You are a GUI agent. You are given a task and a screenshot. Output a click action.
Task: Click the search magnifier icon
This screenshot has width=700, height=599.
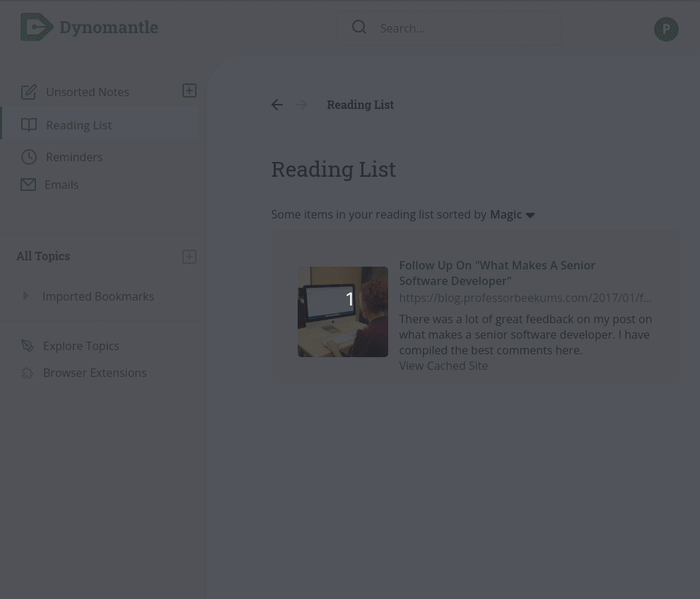pyautogui.click(x=359, y=27)
